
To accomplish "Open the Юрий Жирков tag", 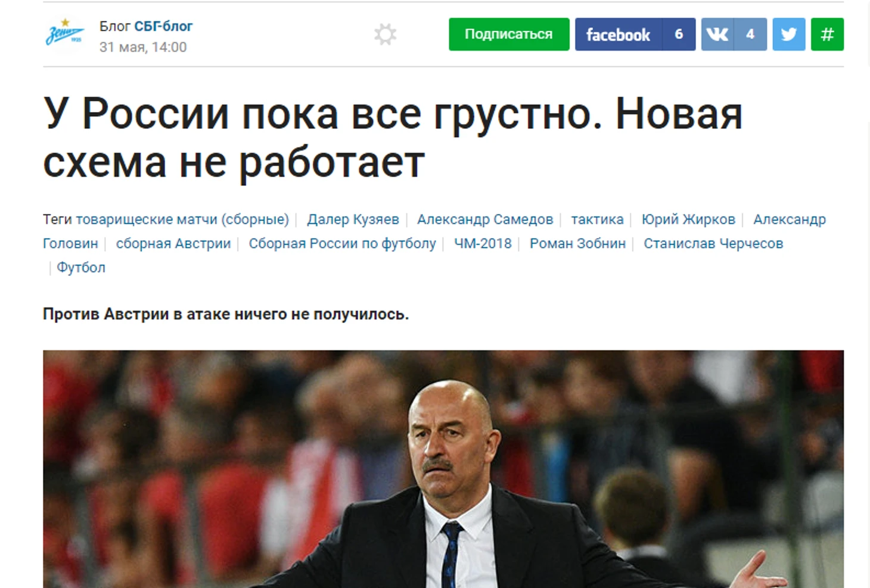I will [688, 220].
